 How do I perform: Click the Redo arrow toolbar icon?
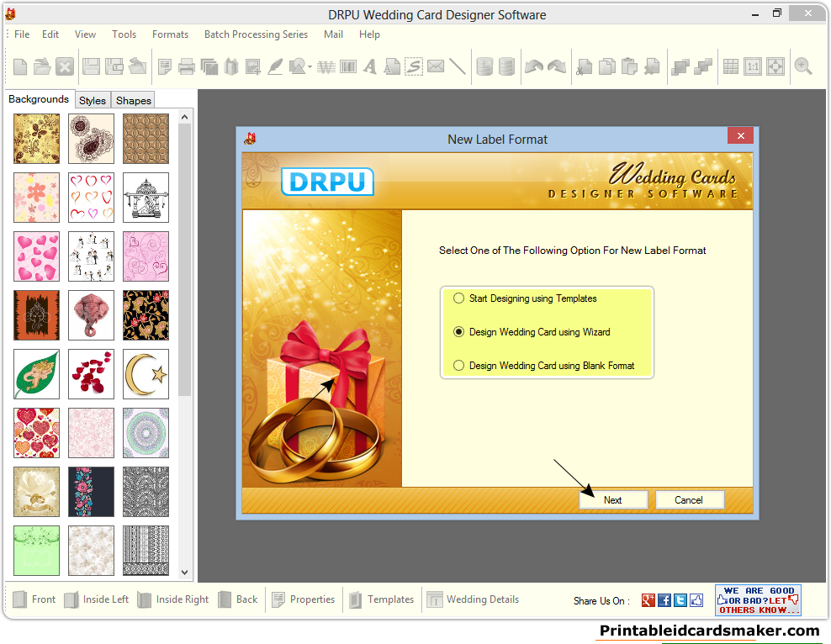click(x=557, y=66)
